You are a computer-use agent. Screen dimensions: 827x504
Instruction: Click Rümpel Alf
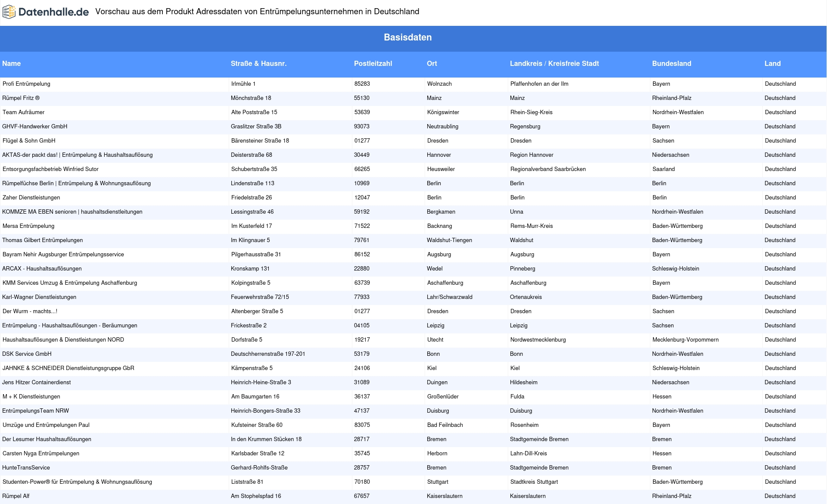click(x=16, y=496)
